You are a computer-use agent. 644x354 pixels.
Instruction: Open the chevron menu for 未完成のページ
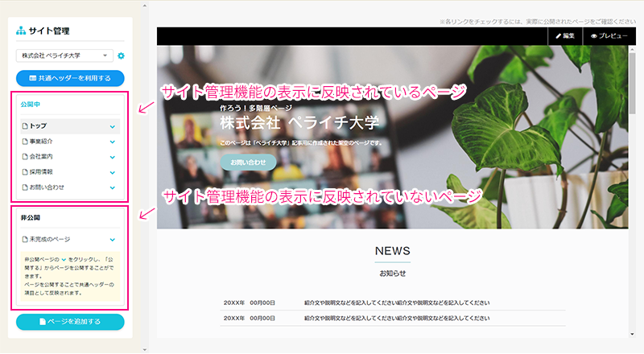[x=112, y=239]
